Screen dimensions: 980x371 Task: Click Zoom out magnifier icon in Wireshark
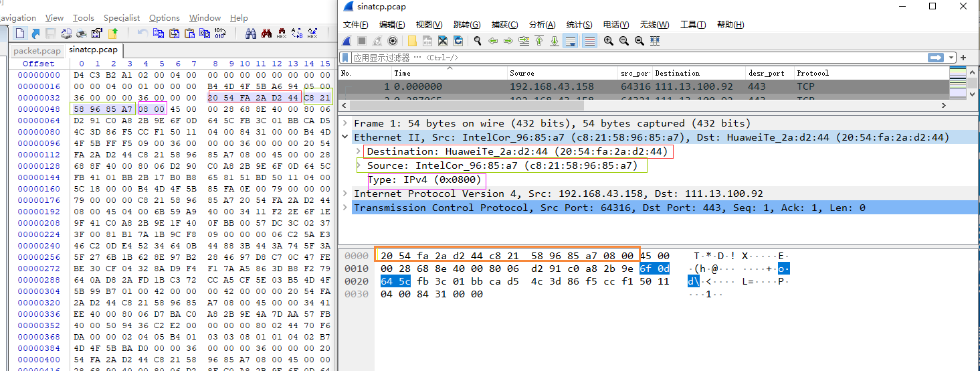(x=624, y=41)
